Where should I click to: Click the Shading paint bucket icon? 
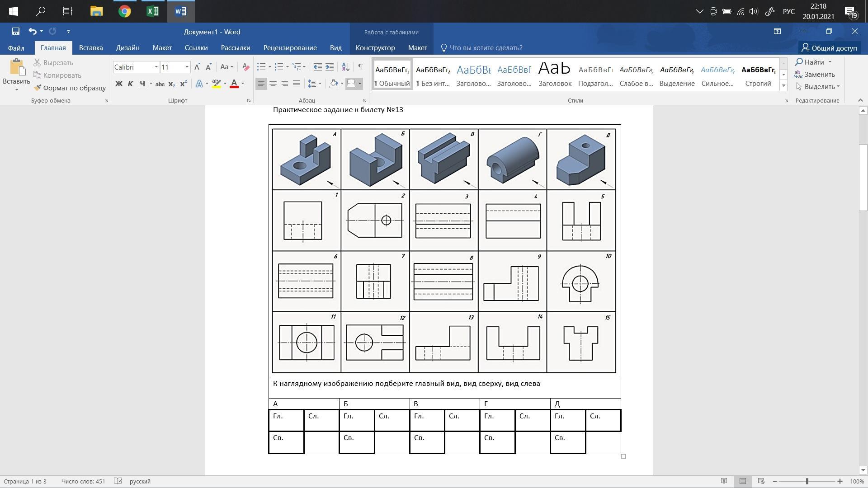tap(334, 84)
